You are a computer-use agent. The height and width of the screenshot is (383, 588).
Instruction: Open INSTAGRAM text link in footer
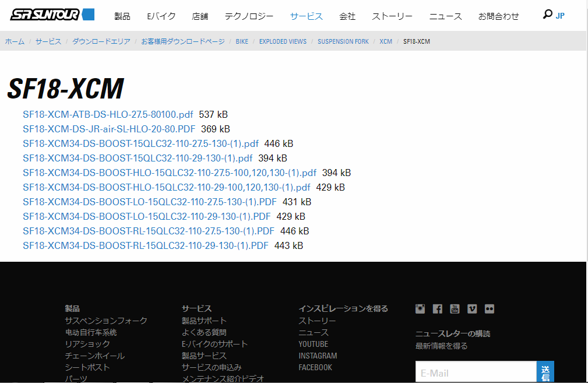pyautogui.click(x=318, y=356)
